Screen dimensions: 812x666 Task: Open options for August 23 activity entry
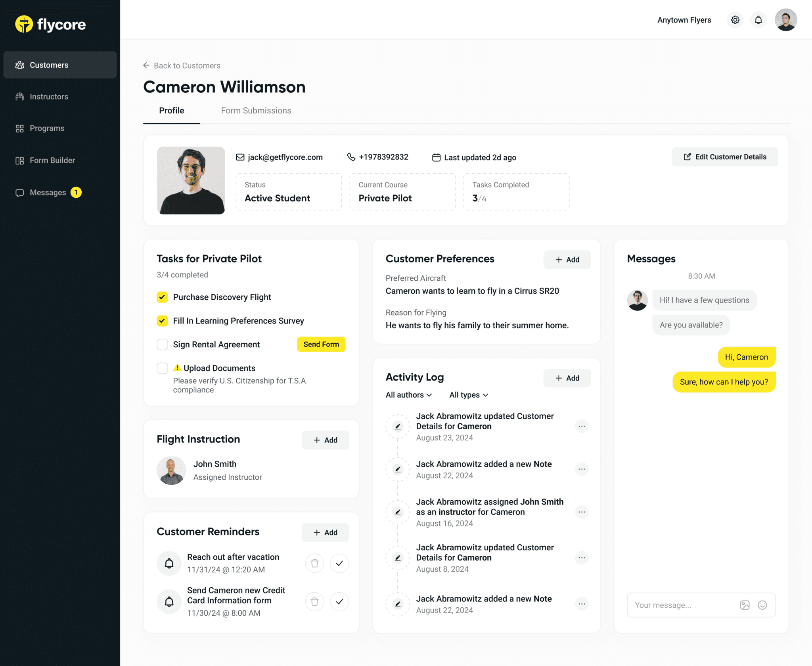coord(582,426)
